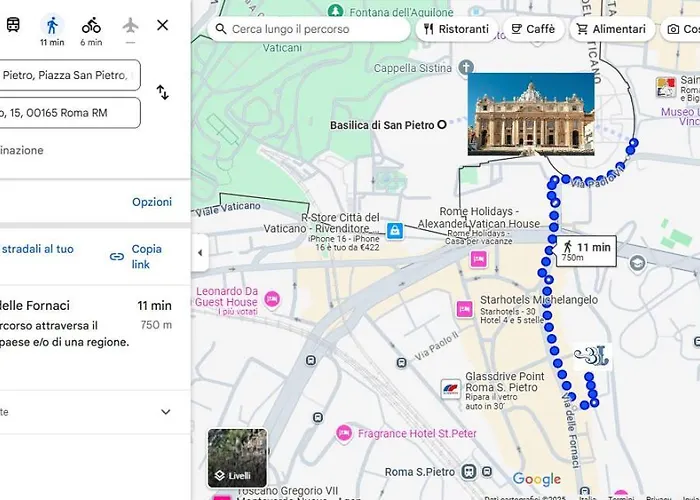Expand the route details chevron
700x500 pixels.
(166, 412)
